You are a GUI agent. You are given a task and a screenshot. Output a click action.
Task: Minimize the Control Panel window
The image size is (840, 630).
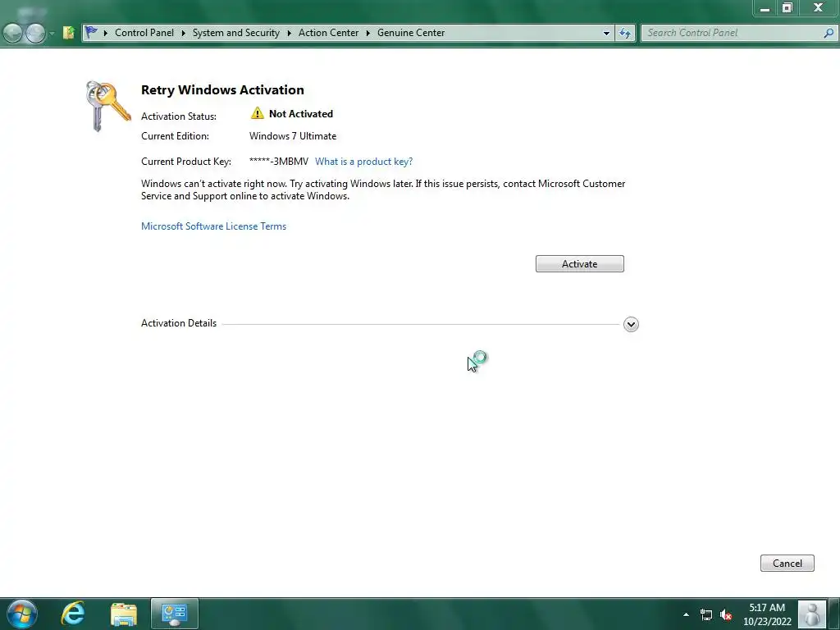coord(765,8)
